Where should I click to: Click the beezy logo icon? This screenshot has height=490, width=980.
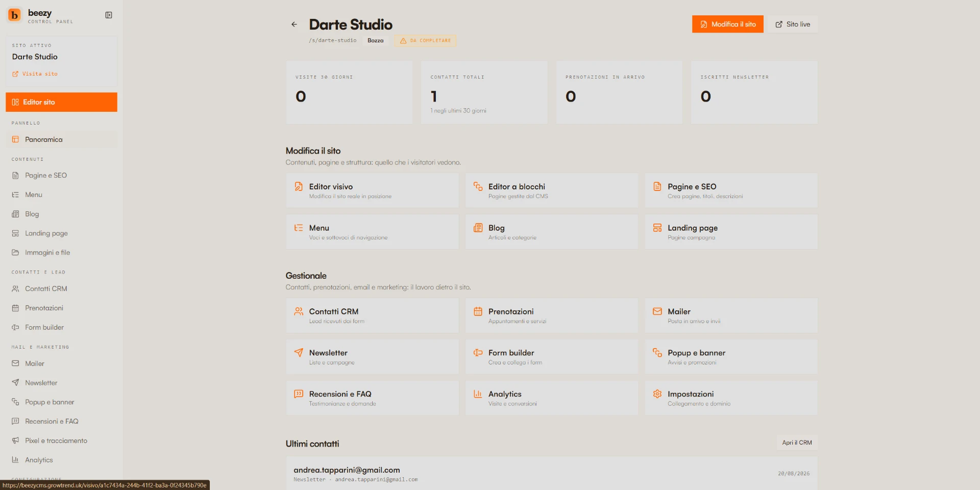(14, 15)
